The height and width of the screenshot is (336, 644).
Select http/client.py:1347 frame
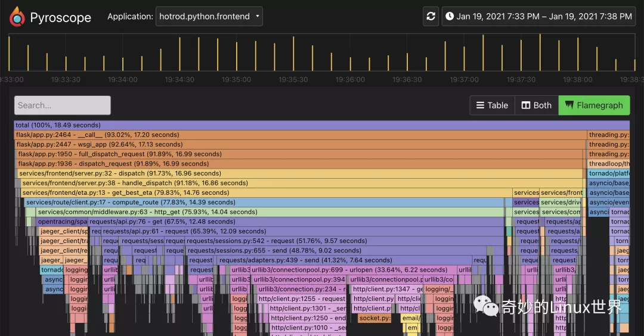388,289
